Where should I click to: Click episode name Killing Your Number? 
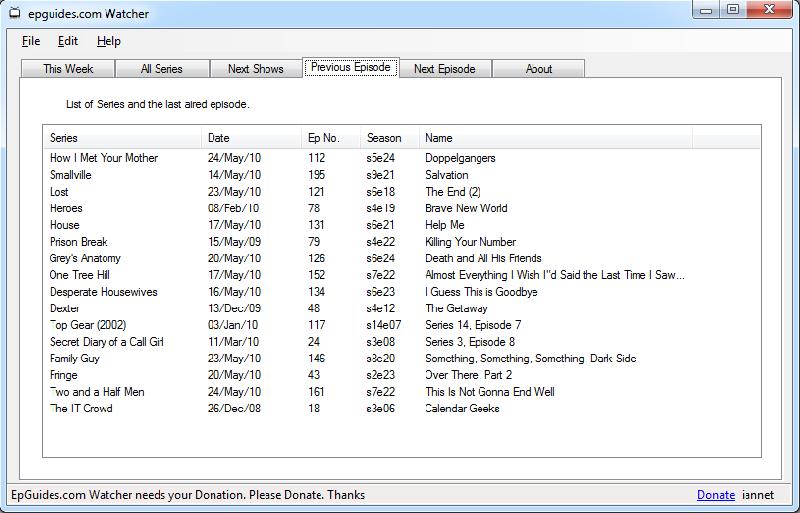(x=470, y=242)
